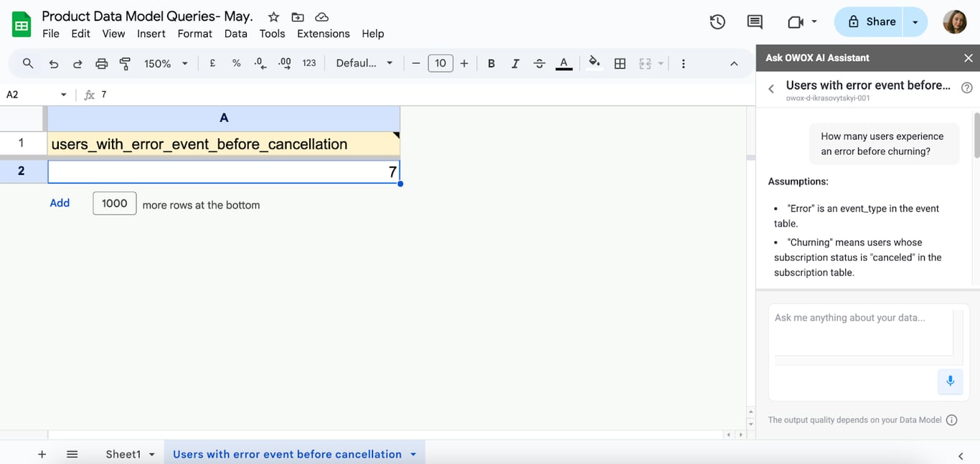Open the comments icon
Image resolution: width=980 pixels, height=464 pixels.
click(x=755, y=22)
